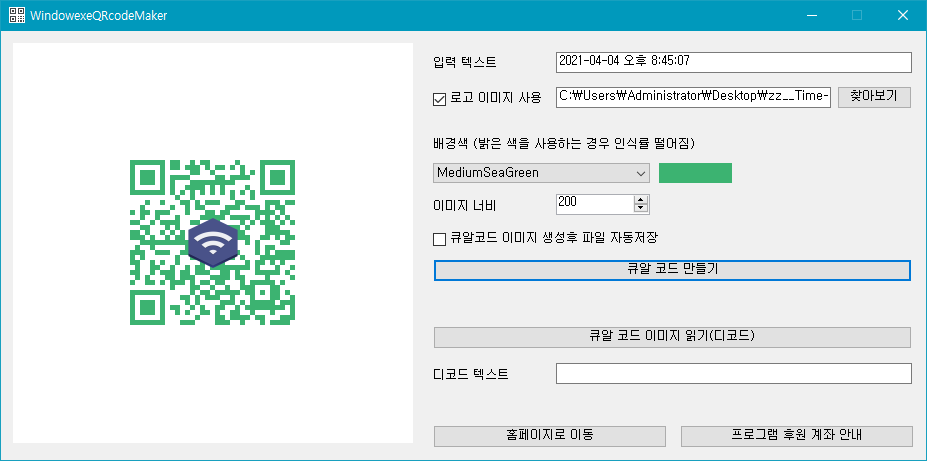This screenshot has width=927, height=461.
Task: Click the 입력 텍스트 input field
Action: [x=734, y=62]
